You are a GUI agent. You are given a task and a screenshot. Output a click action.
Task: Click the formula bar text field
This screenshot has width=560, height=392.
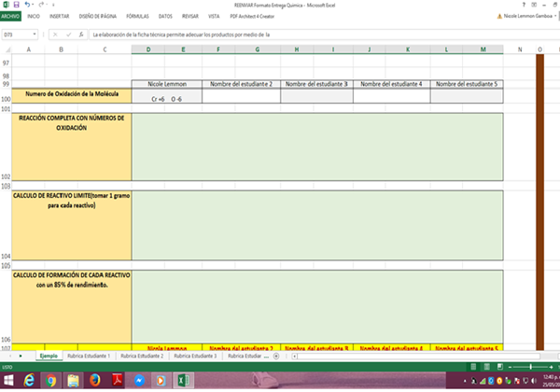323,35
